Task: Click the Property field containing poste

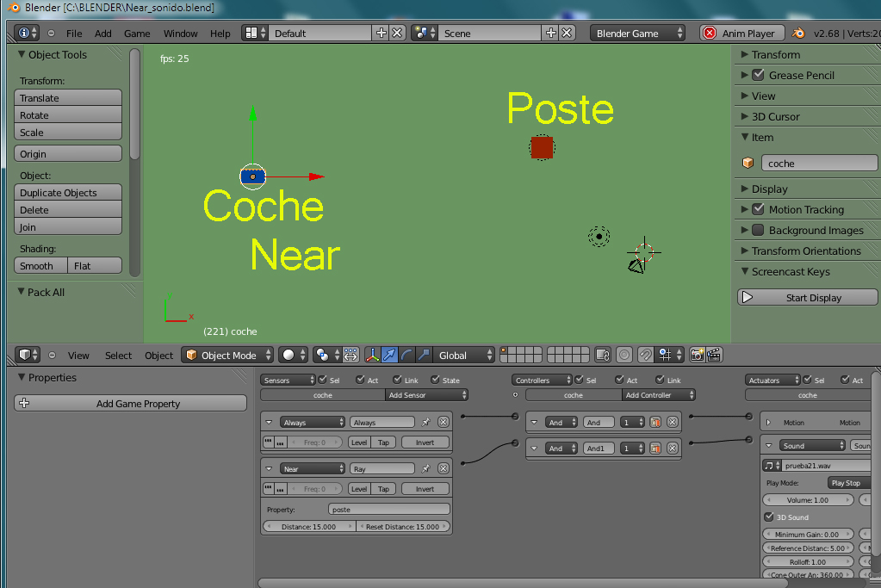Action: click(388, 510)
